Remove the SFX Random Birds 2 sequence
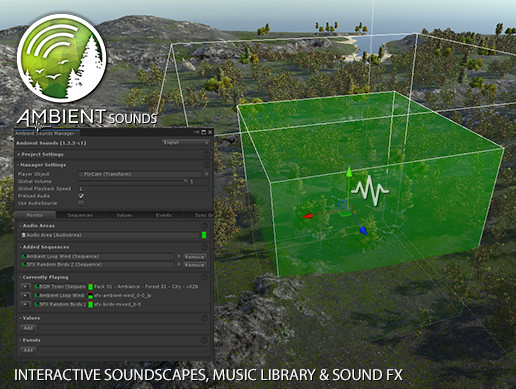 click(194, 265)
